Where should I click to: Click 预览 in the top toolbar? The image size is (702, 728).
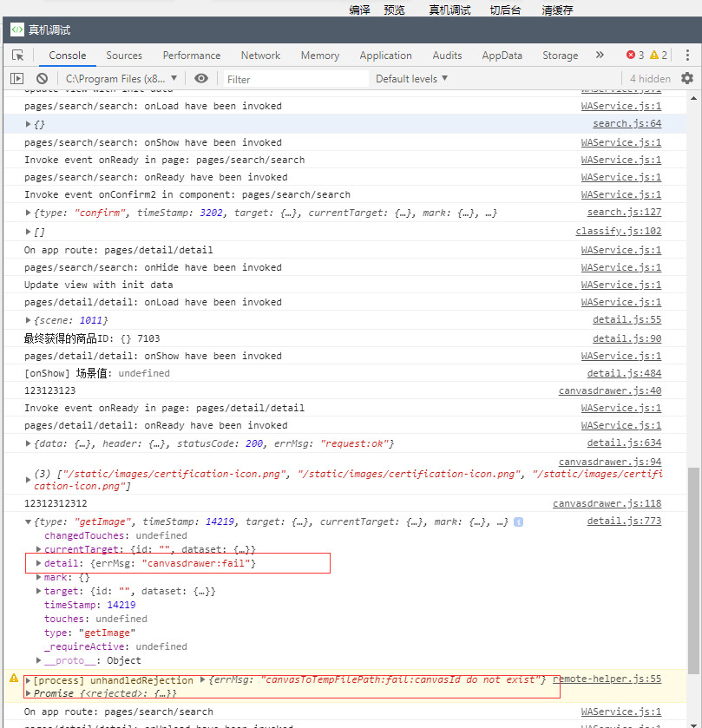click(x=394, y=10)
